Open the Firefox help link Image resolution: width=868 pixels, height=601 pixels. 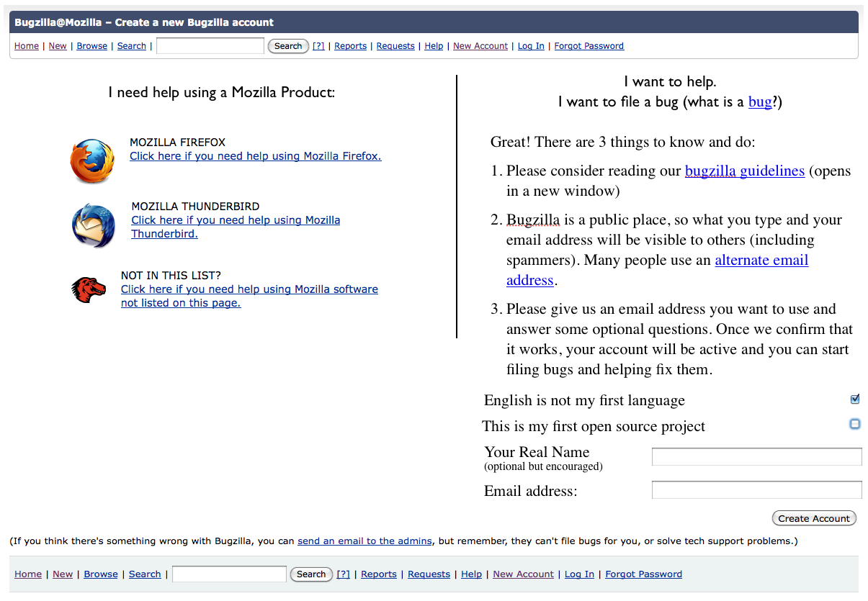[x=255, y=156]
